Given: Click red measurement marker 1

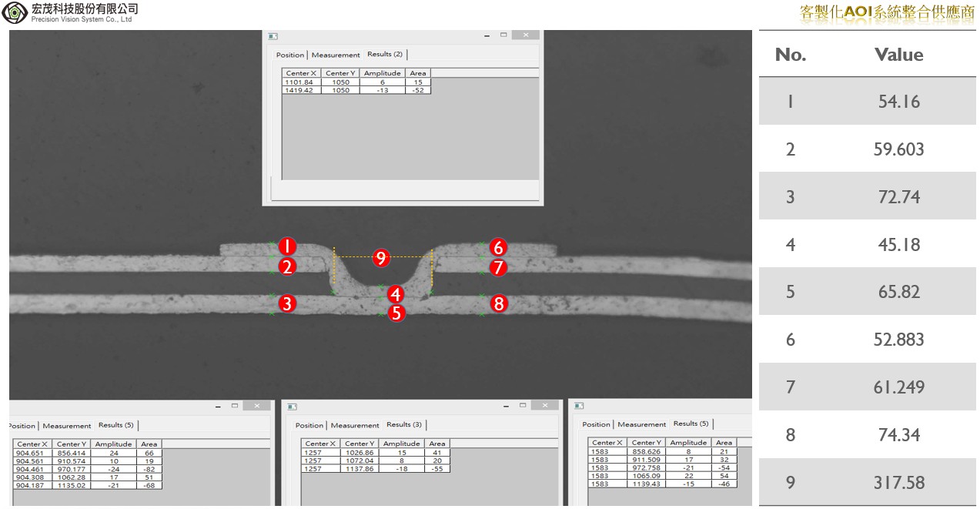Looking at the screenshot, I should point(287,246).
